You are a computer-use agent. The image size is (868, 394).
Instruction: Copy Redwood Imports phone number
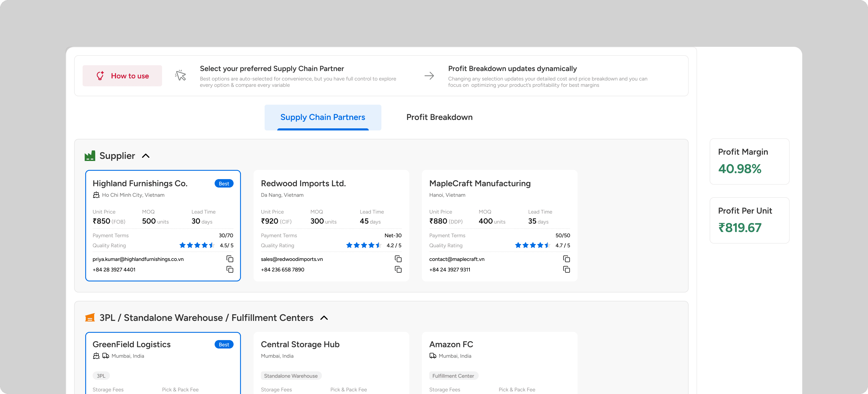[398, 269]
